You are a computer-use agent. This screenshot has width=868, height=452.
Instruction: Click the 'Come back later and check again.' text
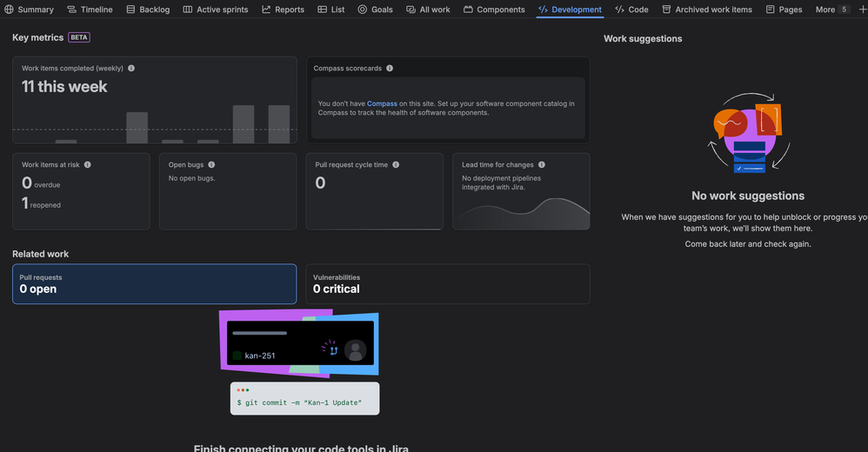tap(748, 244)
